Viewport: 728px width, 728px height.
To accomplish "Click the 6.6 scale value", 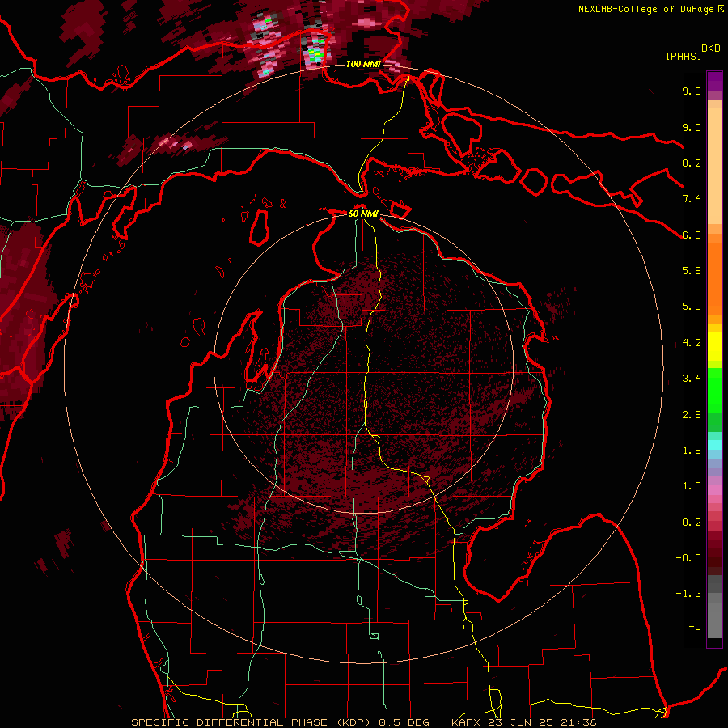I will [692, 235].
